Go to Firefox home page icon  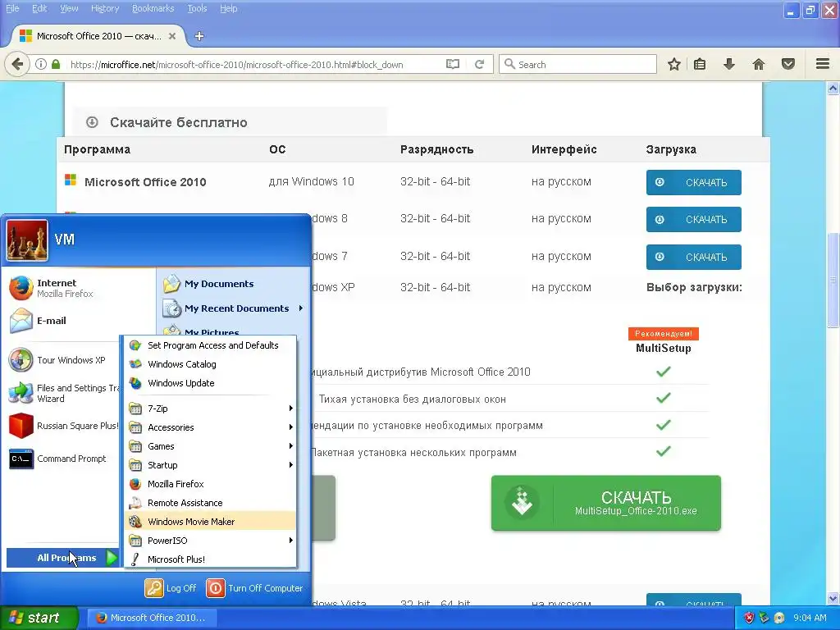[759, 64]
